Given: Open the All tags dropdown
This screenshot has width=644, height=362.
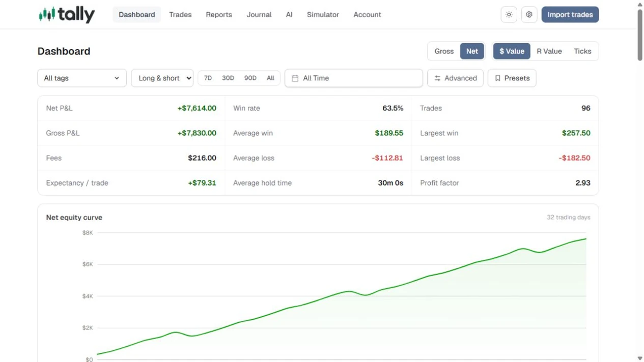Looking at the screenshot, I should 82,78.
